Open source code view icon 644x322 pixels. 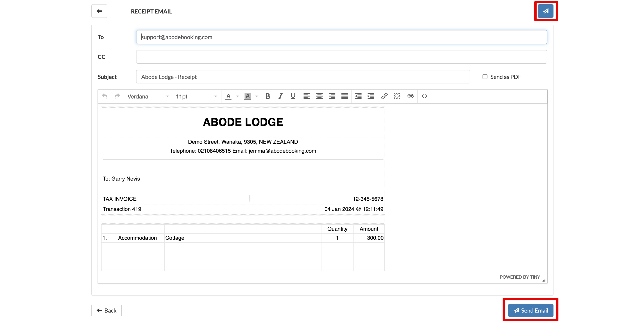424,96
